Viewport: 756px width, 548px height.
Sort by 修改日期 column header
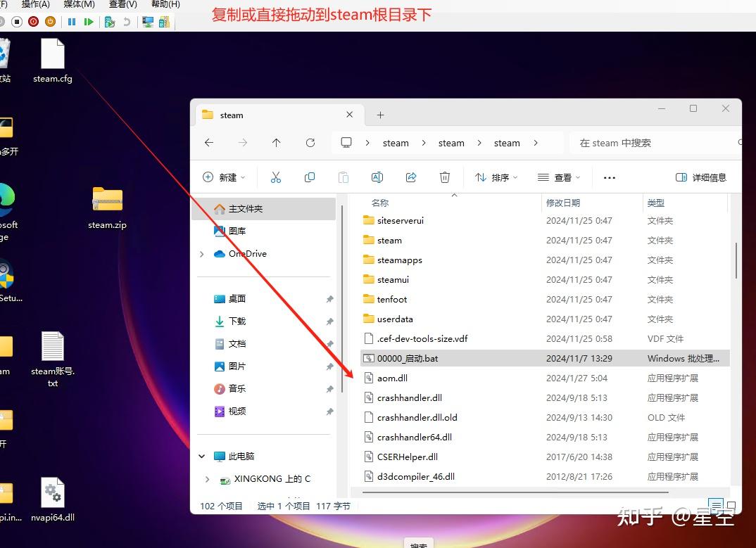[x=562, y=203]
